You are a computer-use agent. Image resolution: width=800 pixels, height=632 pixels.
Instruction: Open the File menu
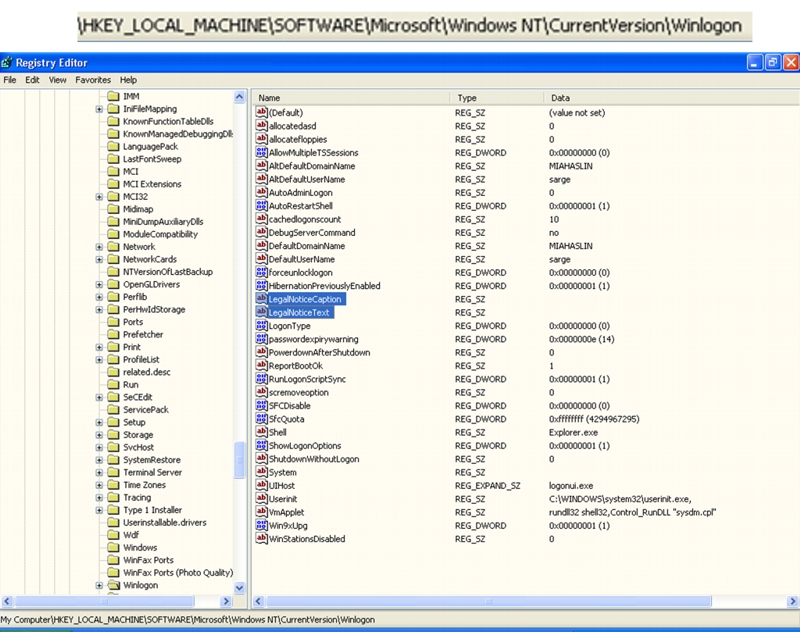point(10,80)
